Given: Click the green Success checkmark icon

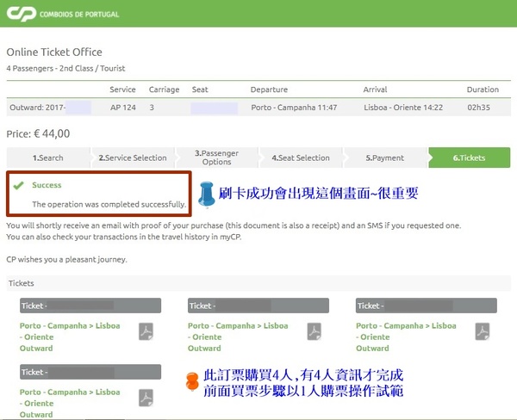Looking at the screenshot, I should 18,185.
